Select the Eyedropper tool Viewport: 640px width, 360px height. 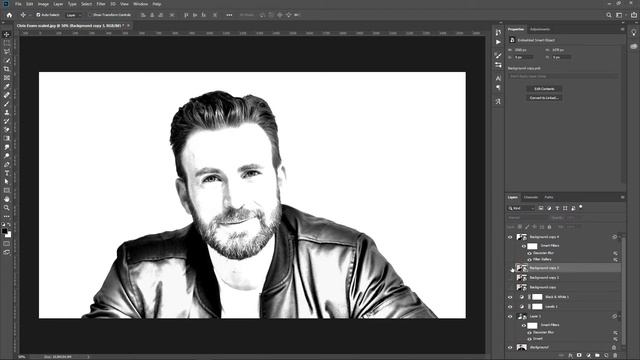click(7, 87)
